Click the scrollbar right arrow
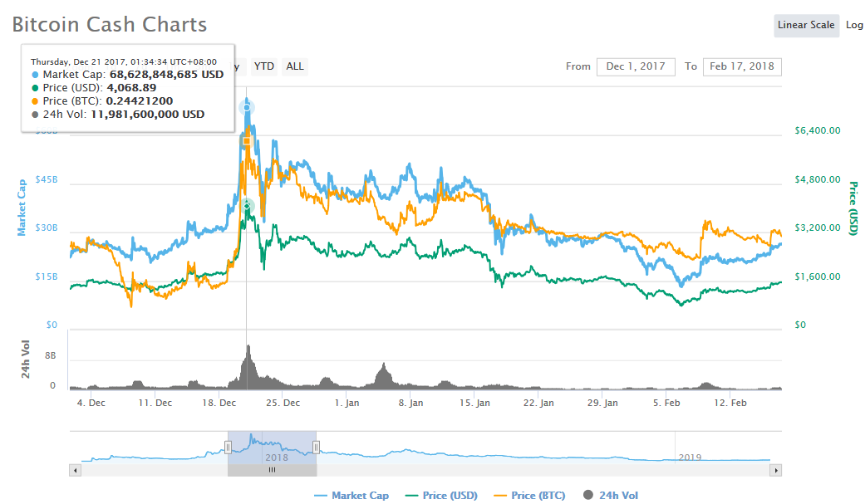 point(775,470)
